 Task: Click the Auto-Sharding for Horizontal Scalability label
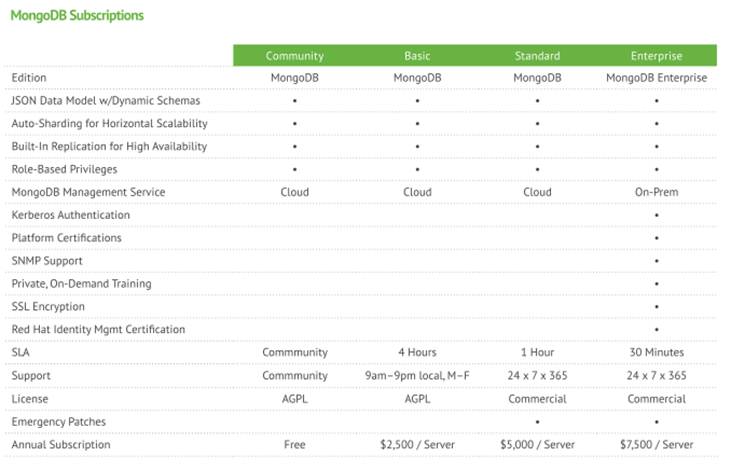click(109, 124)
